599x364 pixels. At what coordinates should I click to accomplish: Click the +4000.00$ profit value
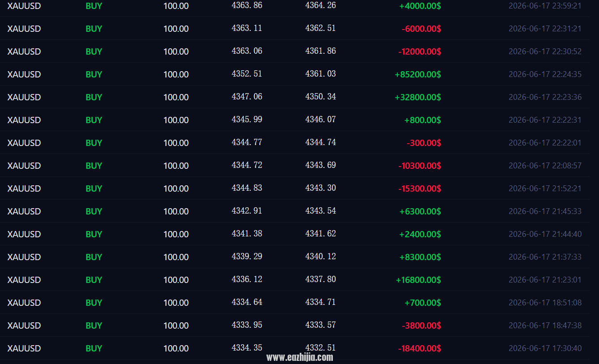(420, 6)
